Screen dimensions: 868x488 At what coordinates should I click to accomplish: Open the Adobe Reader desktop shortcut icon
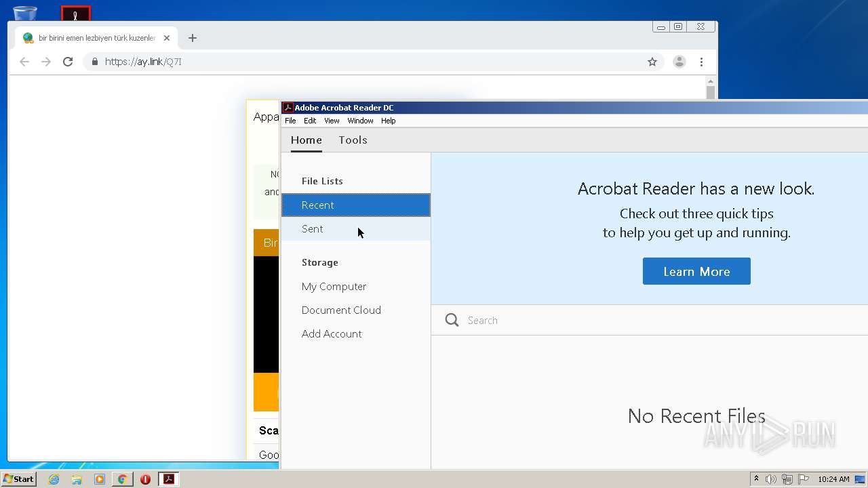[x=76, y=13]
